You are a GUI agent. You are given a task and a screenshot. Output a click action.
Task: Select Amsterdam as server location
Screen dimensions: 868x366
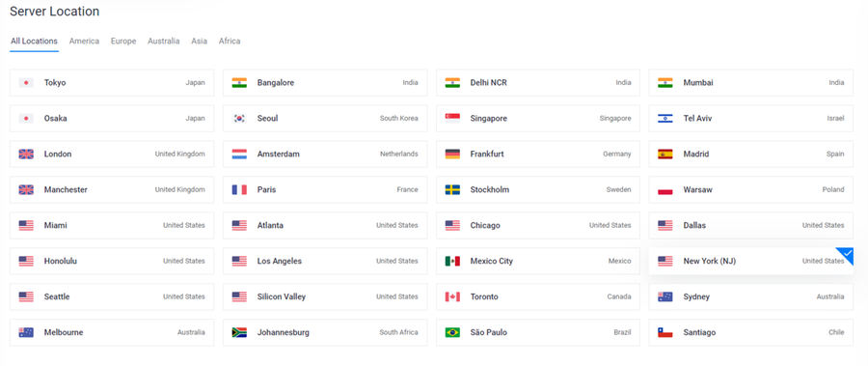tap(325, 155)
